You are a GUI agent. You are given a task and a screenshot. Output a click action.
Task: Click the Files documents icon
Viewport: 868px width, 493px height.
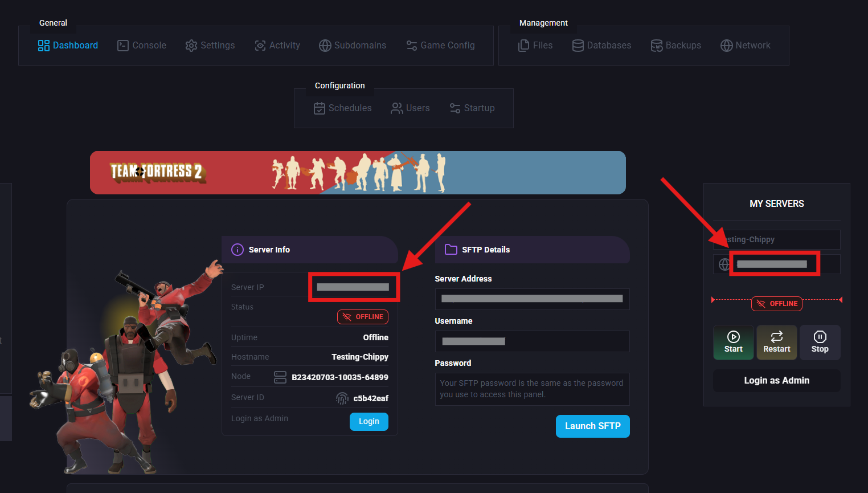[x=524, y=46]
